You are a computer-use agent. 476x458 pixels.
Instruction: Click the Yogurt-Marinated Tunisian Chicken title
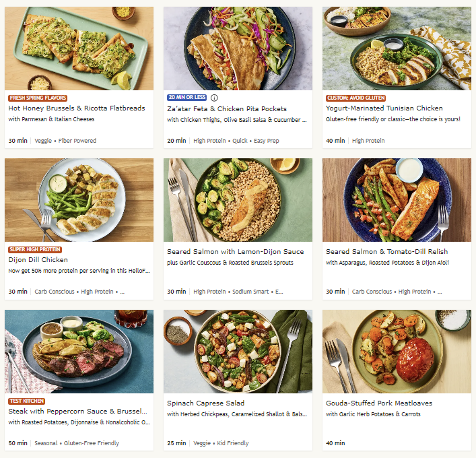[384, 108]
